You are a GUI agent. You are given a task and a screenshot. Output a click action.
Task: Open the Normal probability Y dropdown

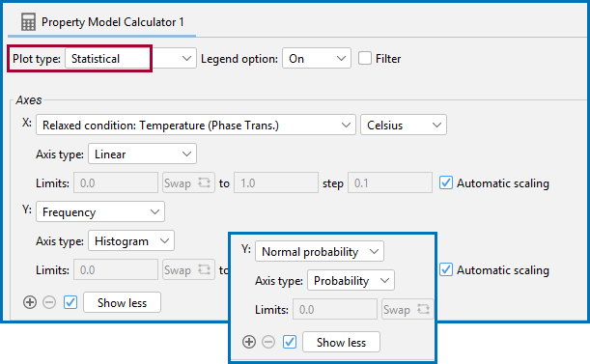coord(320,251)
